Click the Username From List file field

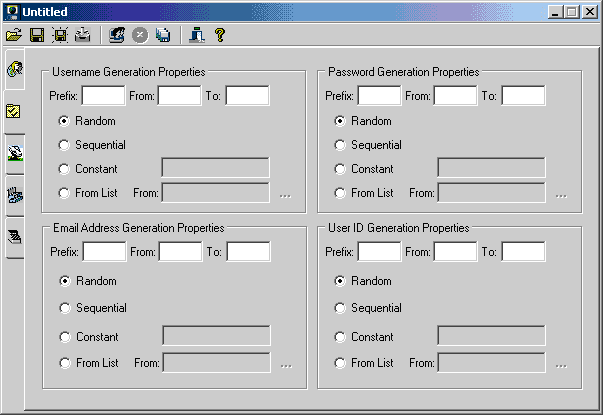215,192
